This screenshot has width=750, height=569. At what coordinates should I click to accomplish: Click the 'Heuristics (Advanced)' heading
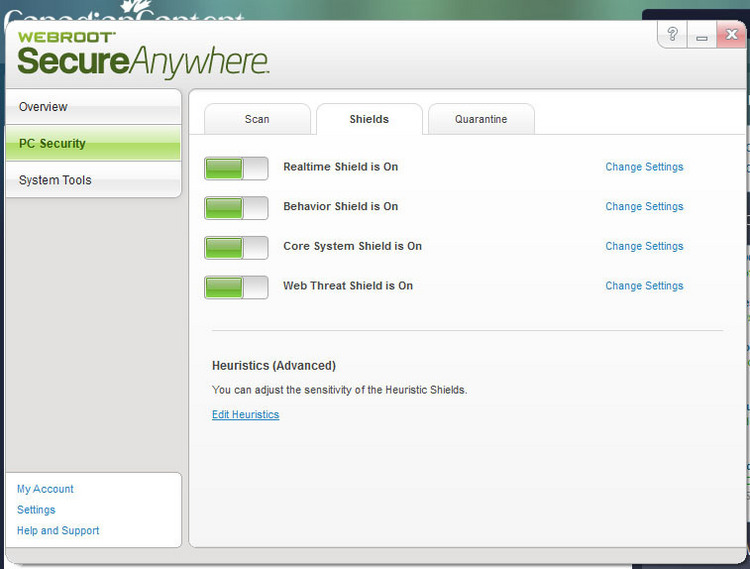pos(274,366)
